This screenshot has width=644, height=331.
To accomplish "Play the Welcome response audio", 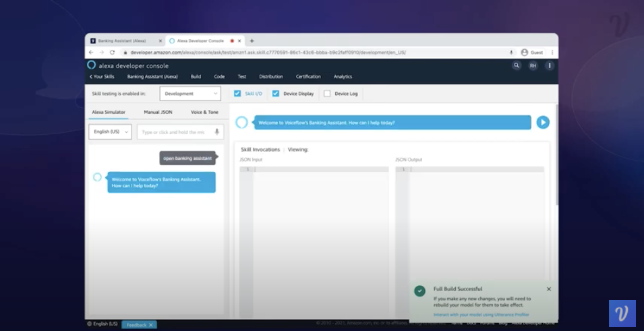I will click(543, 123).
